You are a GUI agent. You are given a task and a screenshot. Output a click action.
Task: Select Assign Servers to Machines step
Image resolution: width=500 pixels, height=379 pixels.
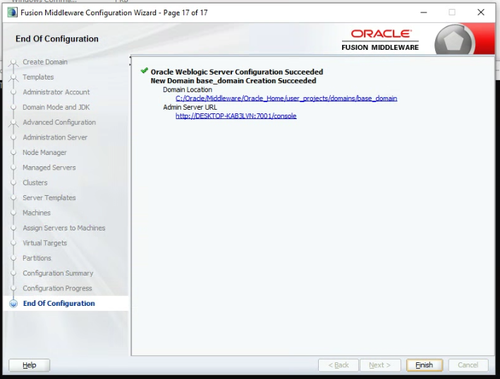(x=64, y=228)
